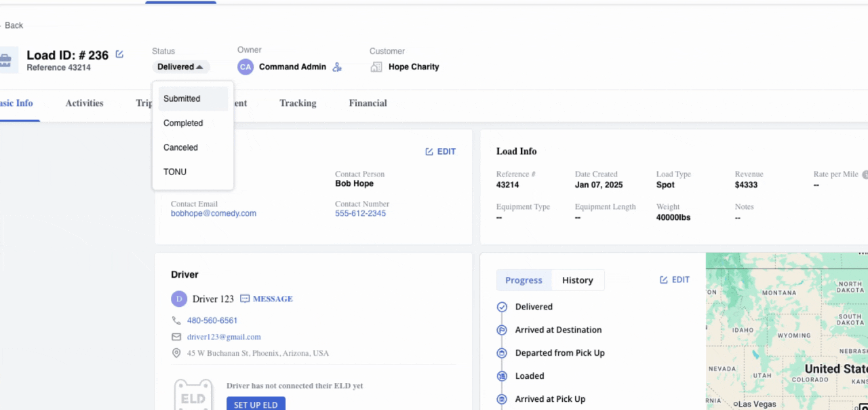Pick TONU in status menu

point(175,172)
